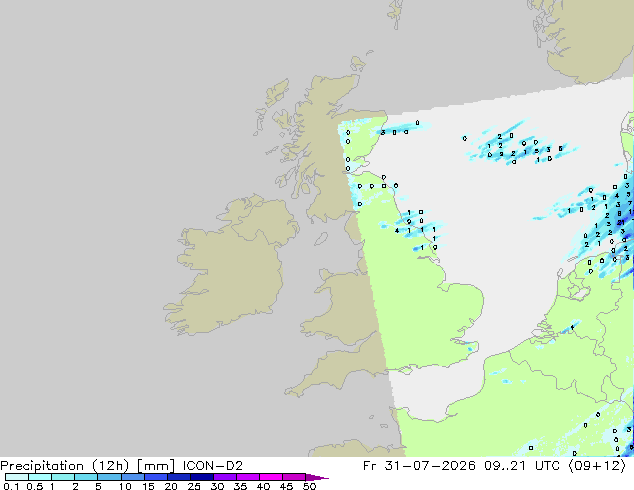634x490 pixels.
Task: Click the '50' legend scale number
Action: (309, 486)
